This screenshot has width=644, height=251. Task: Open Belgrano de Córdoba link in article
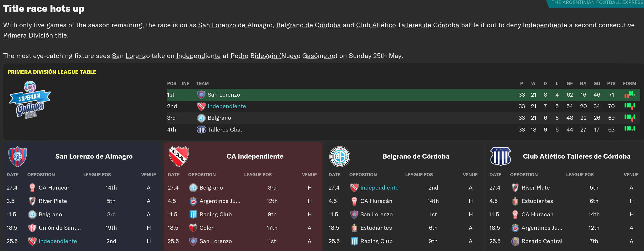308,25
